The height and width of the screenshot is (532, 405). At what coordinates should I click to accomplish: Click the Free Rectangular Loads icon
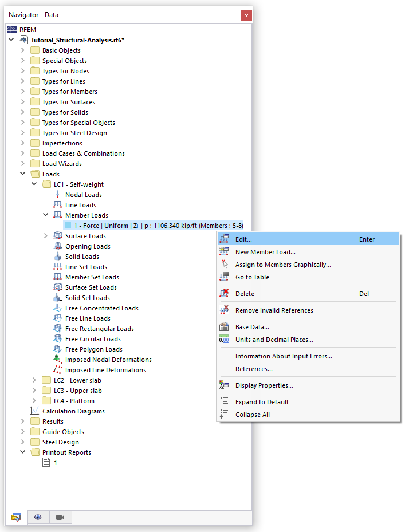[58, 329]
